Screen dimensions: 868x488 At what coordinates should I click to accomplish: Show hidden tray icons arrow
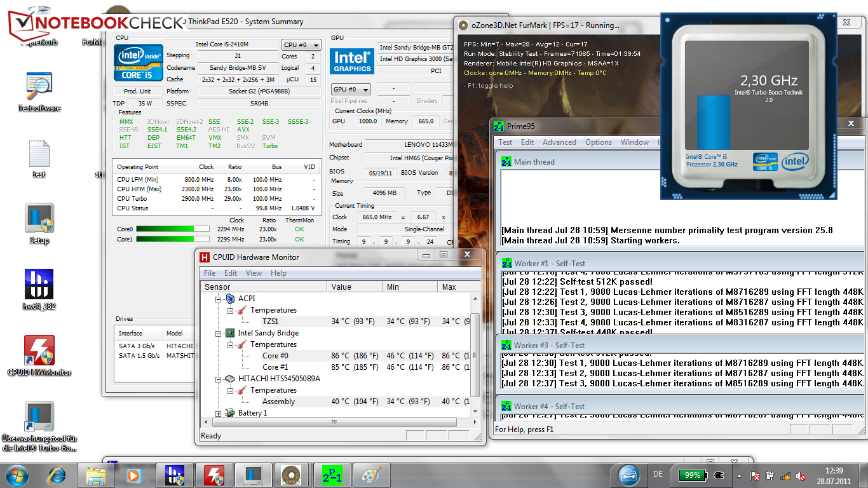(738, 475)
